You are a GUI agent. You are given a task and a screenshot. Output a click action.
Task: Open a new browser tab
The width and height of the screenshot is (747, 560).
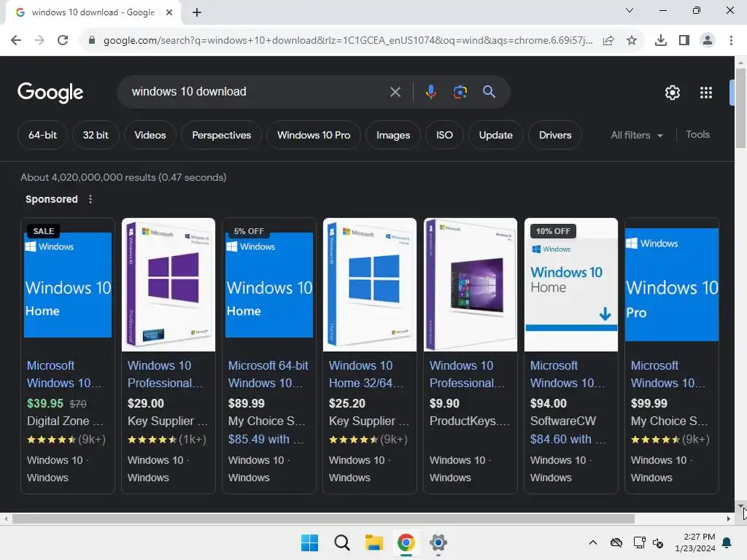(197, 12)
